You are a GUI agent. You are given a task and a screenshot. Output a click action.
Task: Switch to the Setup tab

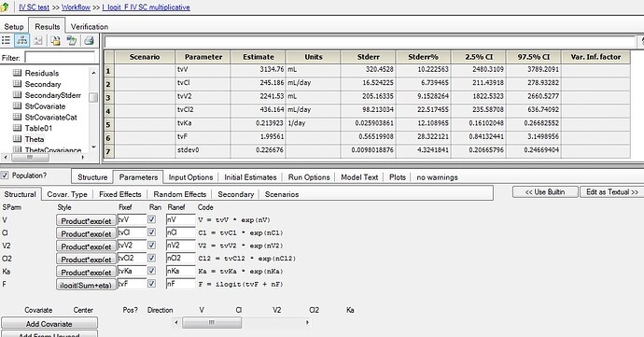tap(14, 26)
